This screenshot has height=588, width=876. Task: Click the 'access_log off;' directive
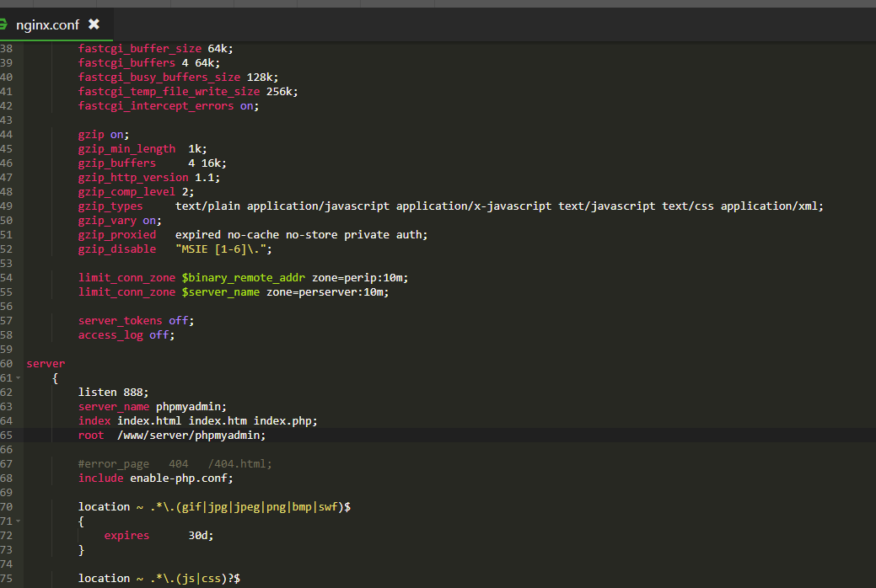[126, 335]
